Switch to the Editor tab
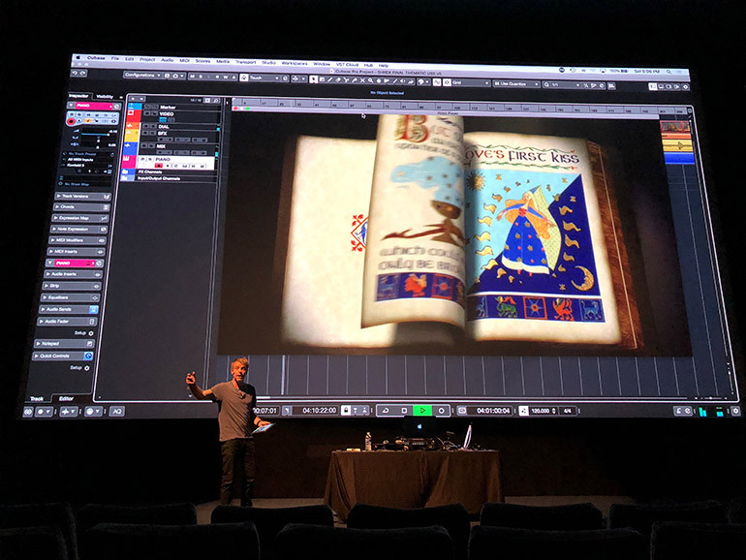The height and width of the screenshot is (560, 746). (x=66, y=398)
